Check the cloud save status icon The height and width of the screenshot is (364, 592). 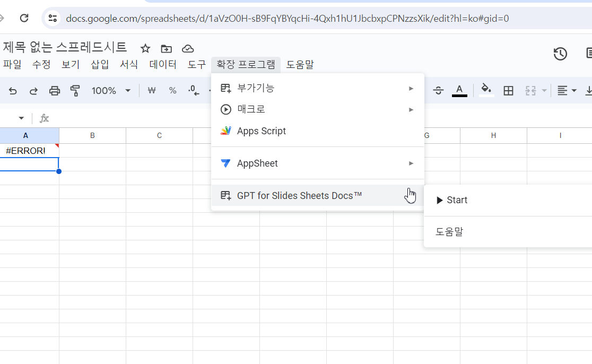pyautogui.click(x=188, y=48)
